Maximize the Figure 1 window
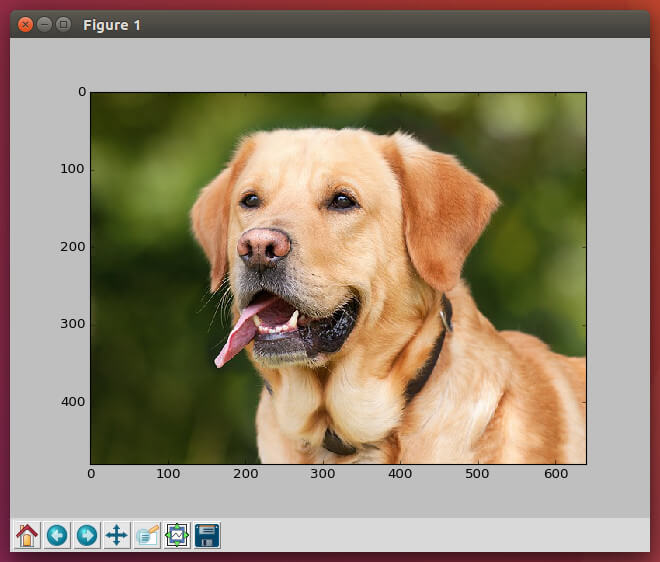This screenshot has height=562, width=660. point(64,24)
